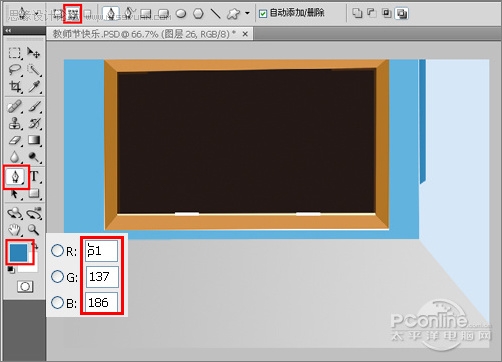Select the G radio button

(x=57, y=276)
